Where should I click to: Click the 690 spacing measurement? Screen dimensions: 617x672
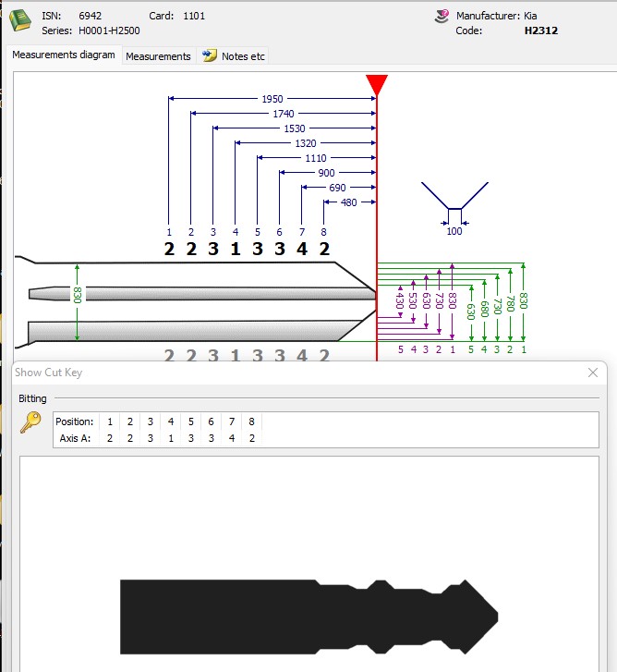pos(337,188)
